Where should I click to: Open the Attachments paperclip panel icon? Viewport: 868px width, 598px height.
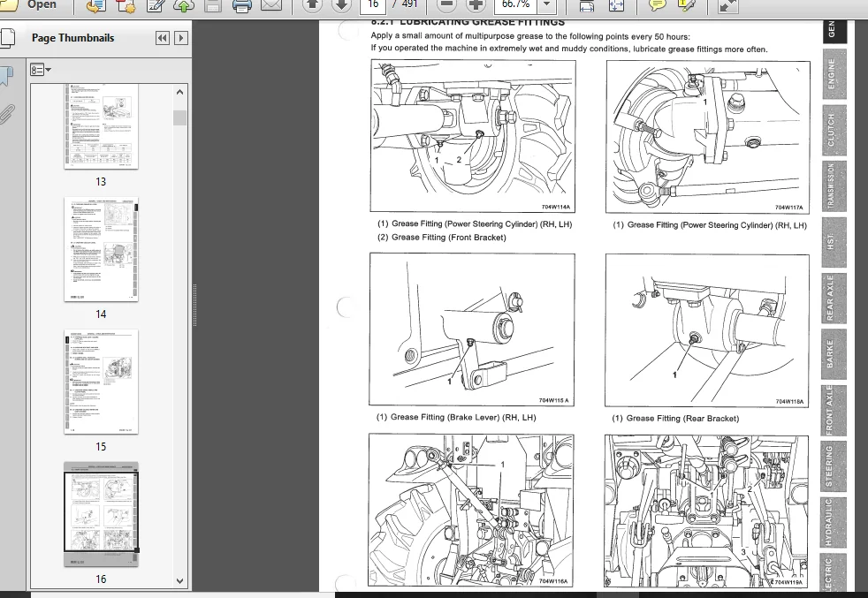(7, 115)
